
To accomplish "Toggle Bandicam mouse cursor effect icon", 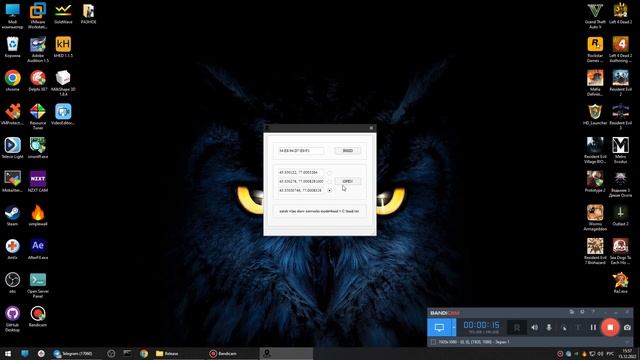I will (x=564, y=327).
